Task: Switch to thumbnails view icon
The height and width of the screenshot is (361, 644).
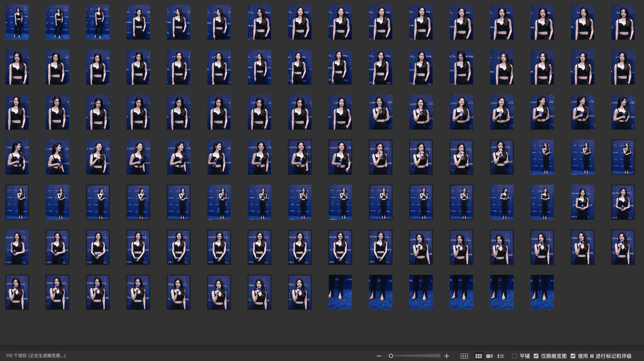Action: point(479,356)
